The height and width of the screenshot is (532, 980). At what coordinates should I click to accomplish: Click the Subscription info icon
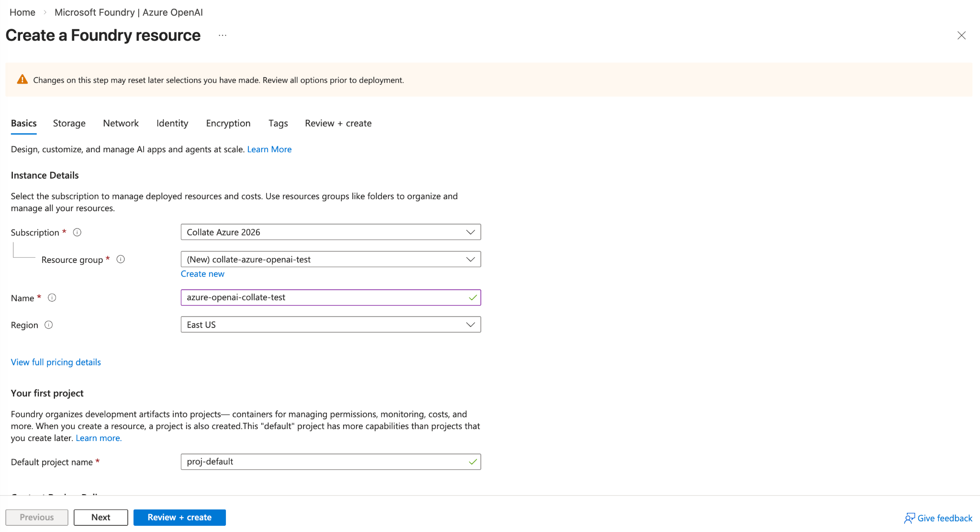tap(77, 232)
